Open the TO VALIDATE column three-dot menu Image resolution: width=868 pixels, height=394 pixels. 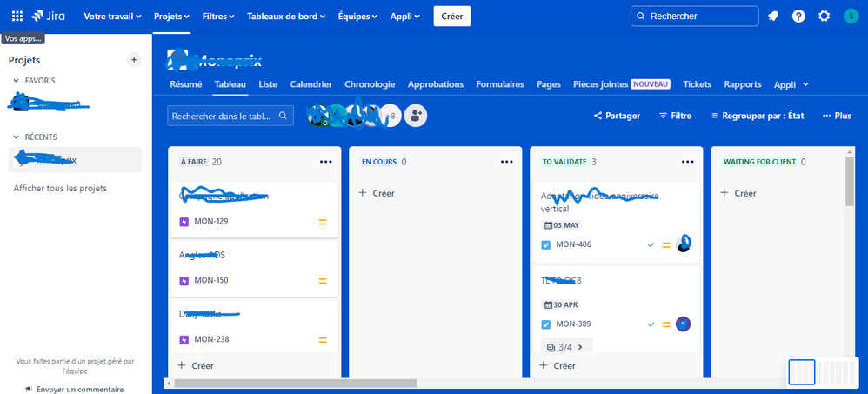coord(688,162)
